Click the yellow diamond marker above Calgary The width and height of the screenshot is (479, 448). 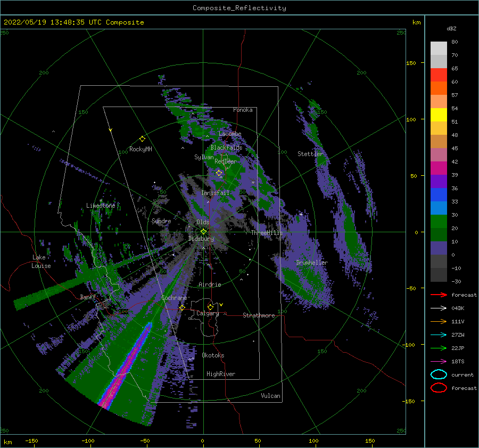(210, 307)
